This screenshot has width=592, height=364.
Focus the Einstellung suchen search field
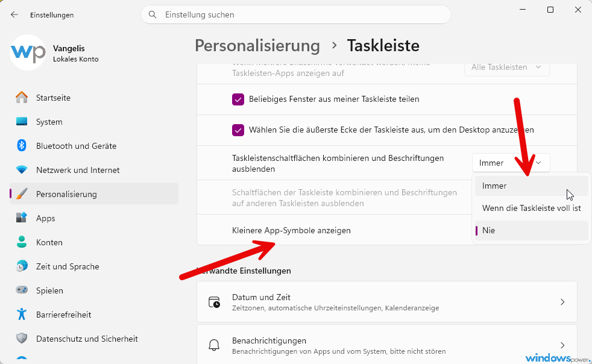(x=295, y=14)
